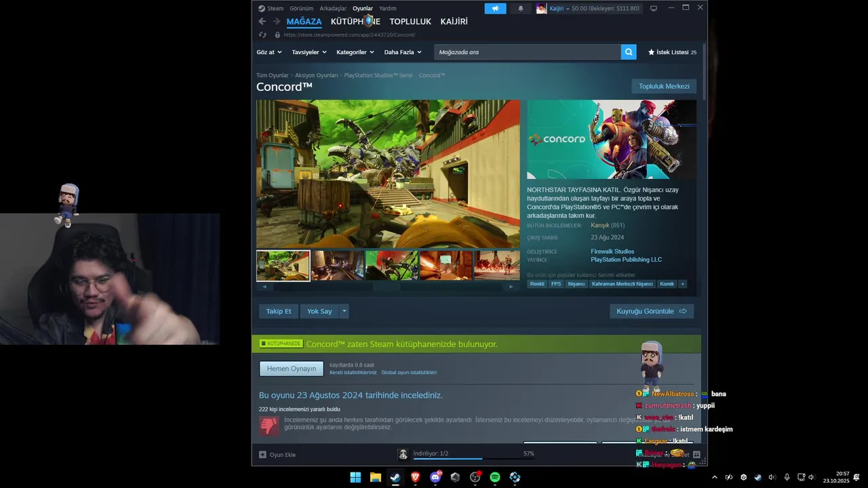Screen dimensions: 868x488
Task: Click the Tüm Oyunlar breadcrumb
Action: (x=273, y=75)
